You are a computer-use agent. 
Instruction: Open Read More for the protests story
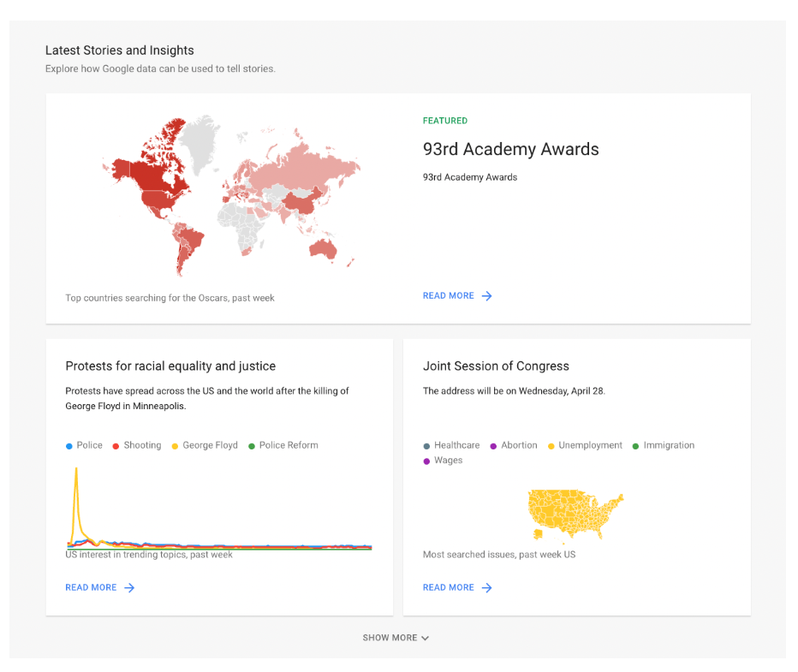[x=91, y=588]
